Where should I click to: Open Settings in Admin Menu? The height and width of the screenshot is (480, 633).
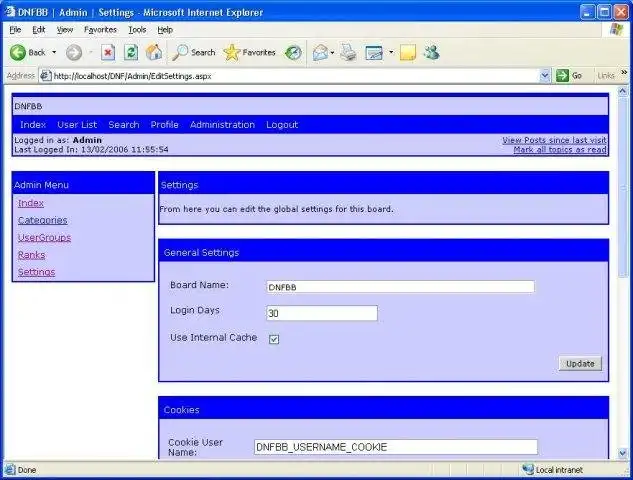tap(36, 272)
